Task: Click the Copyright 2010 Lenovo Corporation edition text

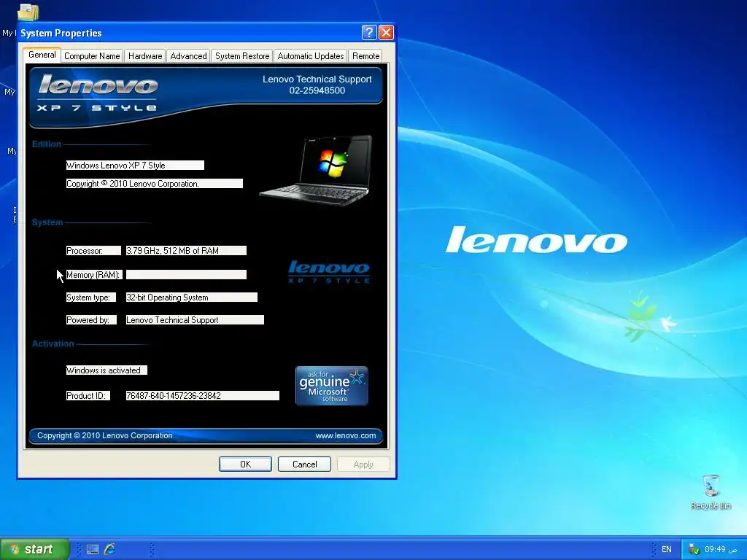Action: point(155,184)
